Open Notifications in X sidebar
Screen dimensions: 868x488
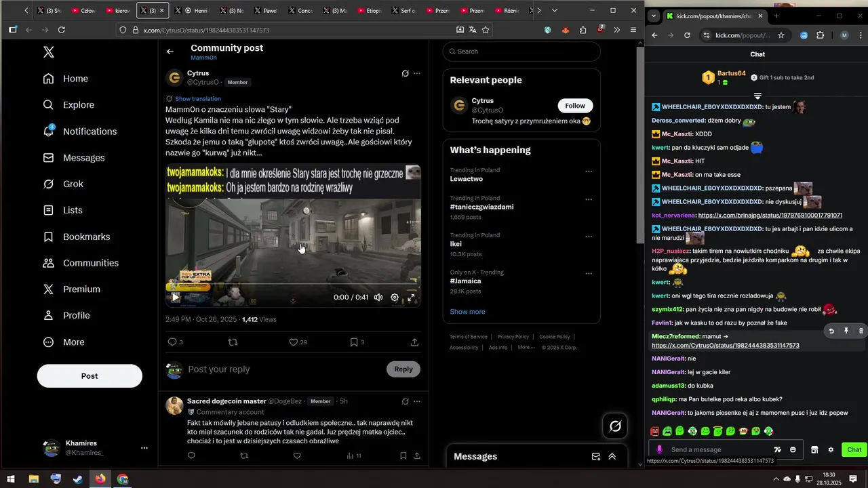click(x=80, y=131)
